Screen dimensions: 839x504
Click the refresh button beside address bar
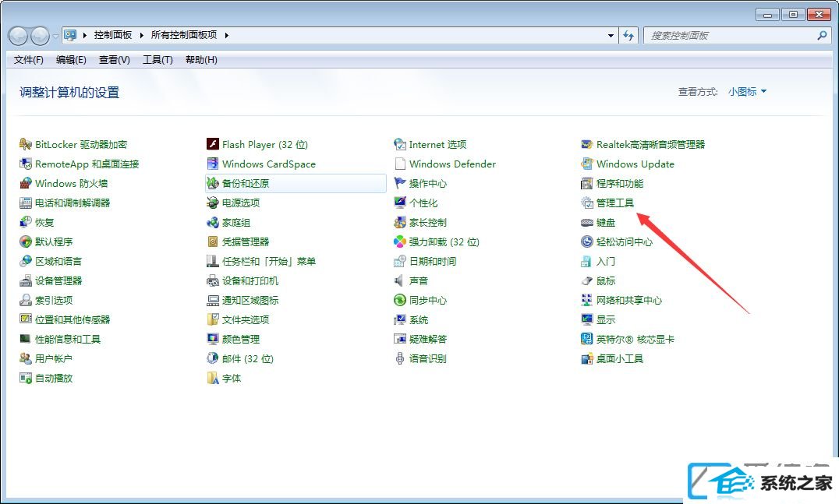tap(628, 36)
